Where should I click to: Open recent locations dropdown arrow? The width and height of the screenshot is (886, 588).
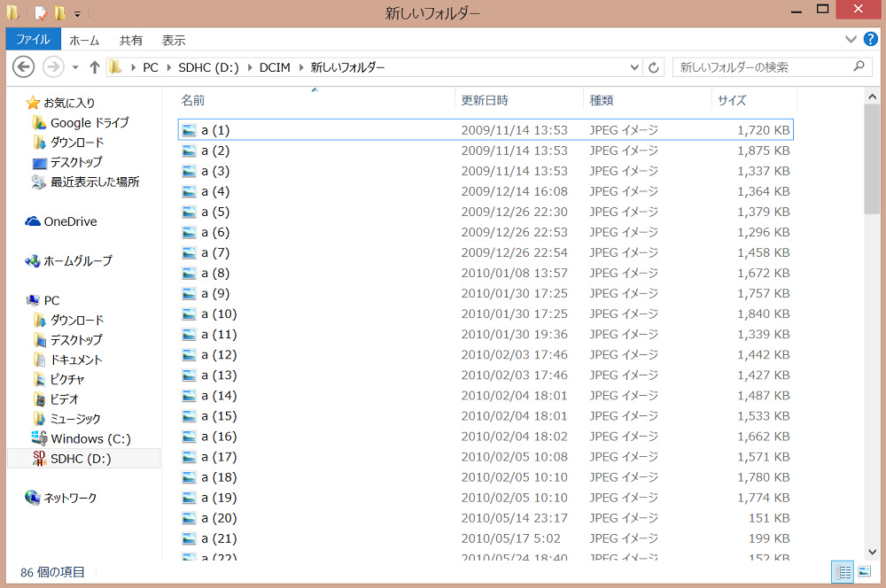tap(75, 67)
